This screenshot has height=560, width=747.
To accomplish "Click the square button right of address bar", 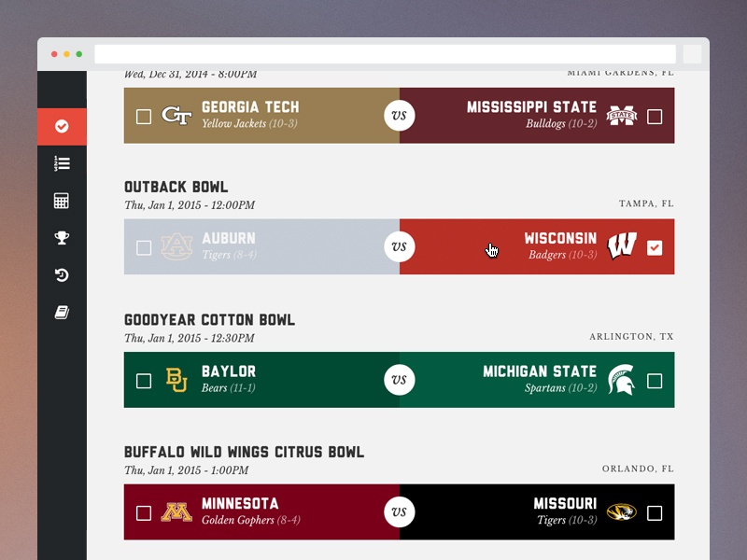I will (692, 54).
